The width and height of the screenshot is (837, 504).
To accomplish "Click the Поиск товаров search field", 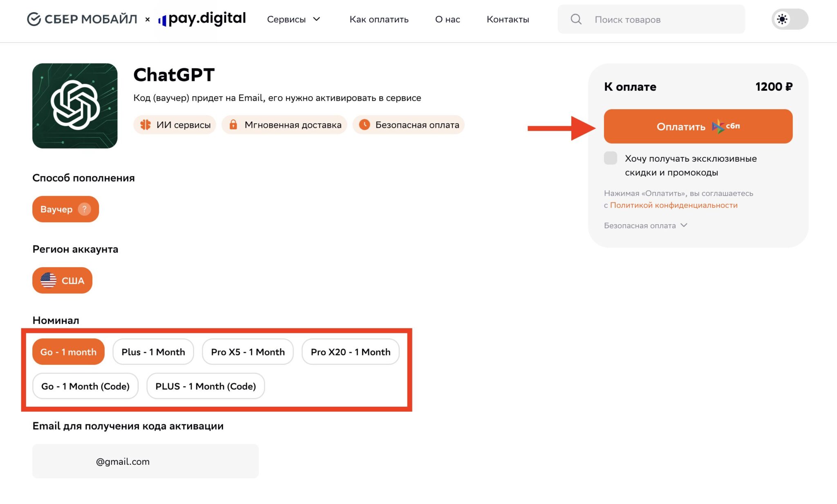I will tap(651, 19).
